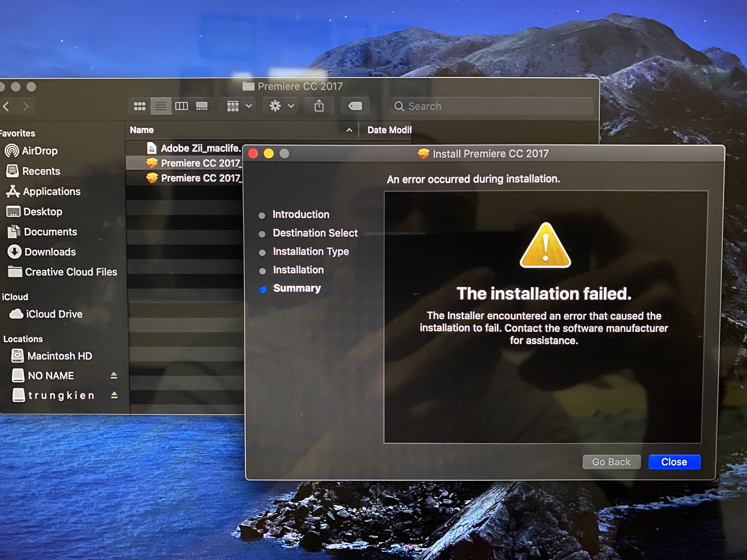Eject the NO NAME volume
747x560 pixels.
coord(114,375)
